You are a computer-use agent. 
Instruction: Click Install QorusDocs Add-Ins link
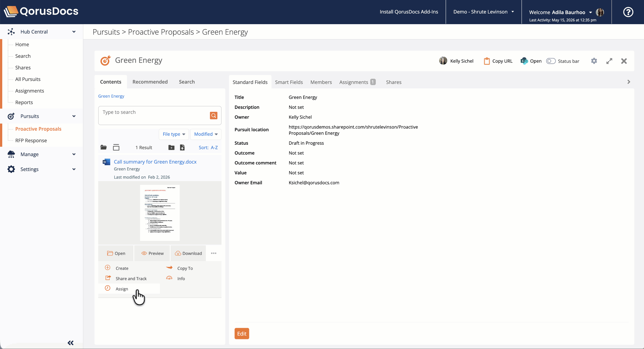click(x=409, y=12)
